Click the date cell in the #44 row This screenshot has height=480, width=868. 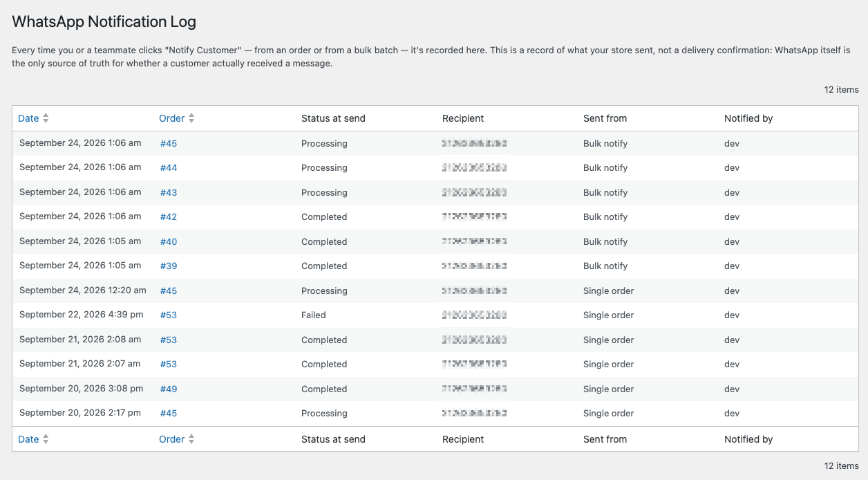coord(80,167)
